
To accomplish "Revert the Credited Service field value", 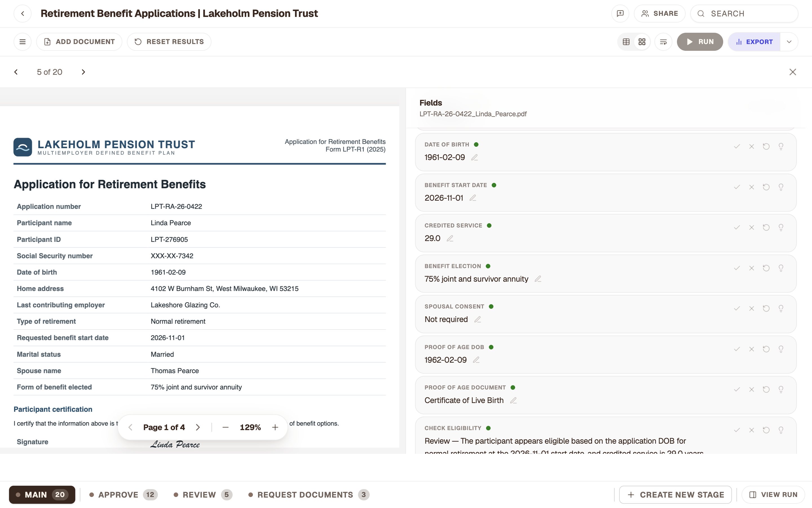I will click(766, 227).
